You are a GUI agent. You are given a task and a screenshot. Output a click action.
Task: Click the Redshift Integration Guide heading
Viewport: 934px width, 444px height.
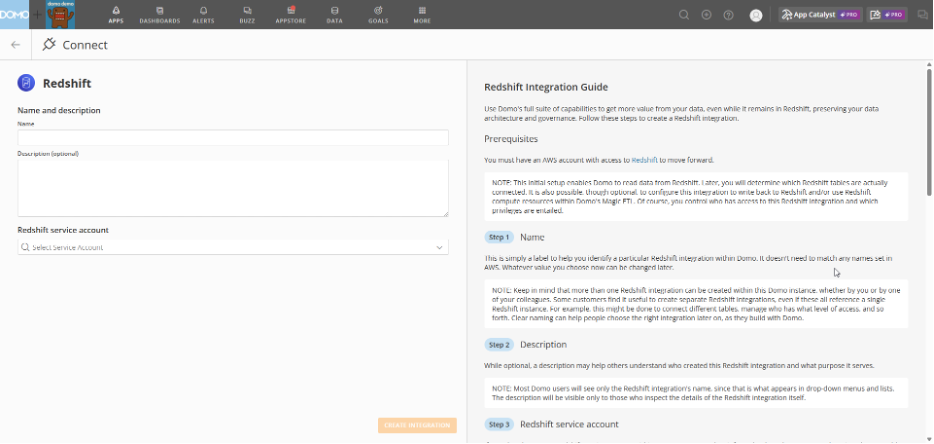tap(546, 87)
